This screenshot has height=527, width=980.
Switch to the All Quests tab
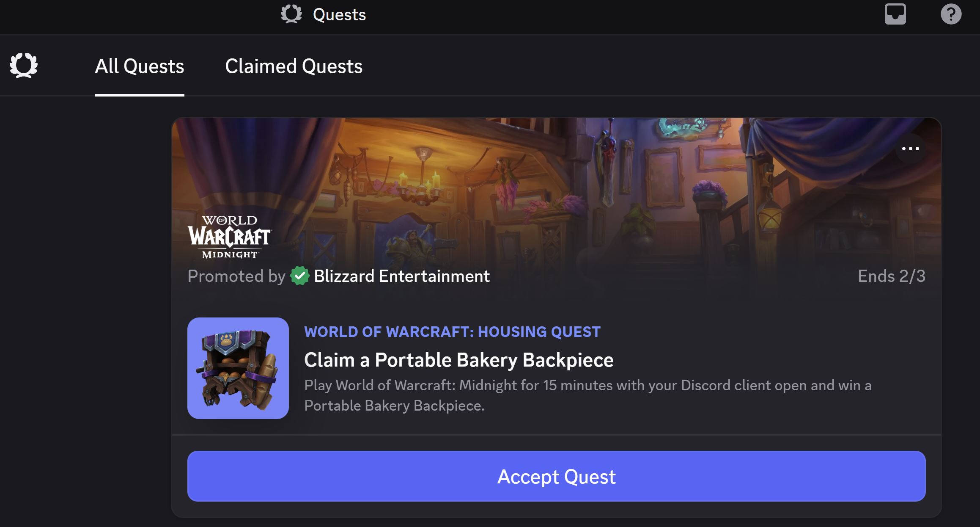pyautogui.click(x=139, y=66)
